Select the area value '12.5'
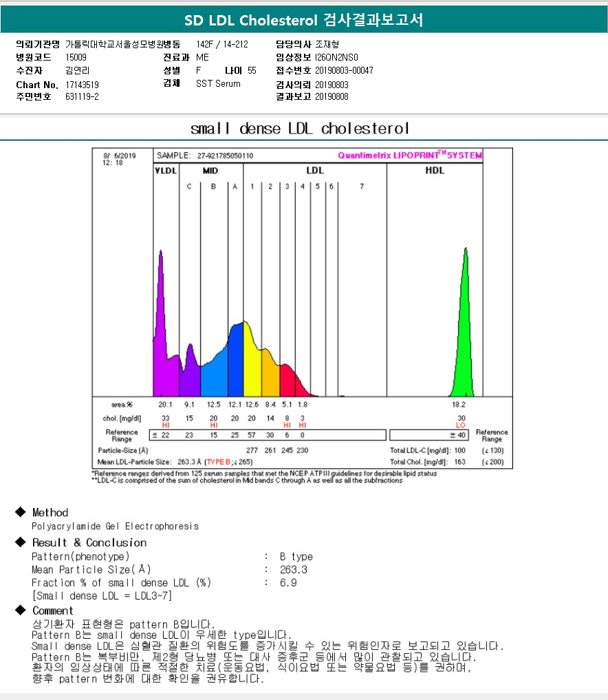The width and height of the screenshot is (608, 700). click(214, 405)
